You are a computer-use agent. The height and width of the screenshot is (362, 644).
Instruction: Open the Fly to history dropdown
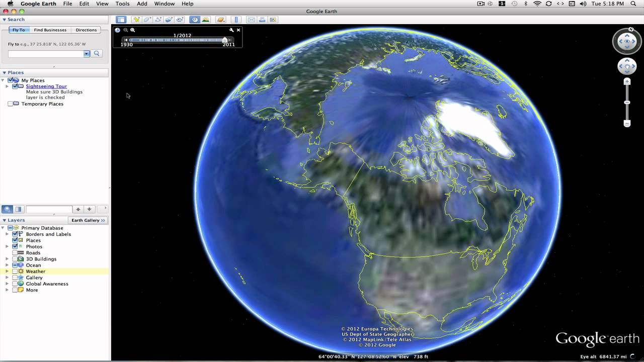point(87,53)
